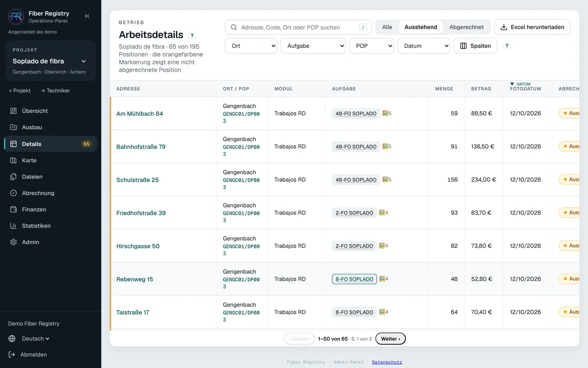Go to next page with Weiter

click(390, 339)
